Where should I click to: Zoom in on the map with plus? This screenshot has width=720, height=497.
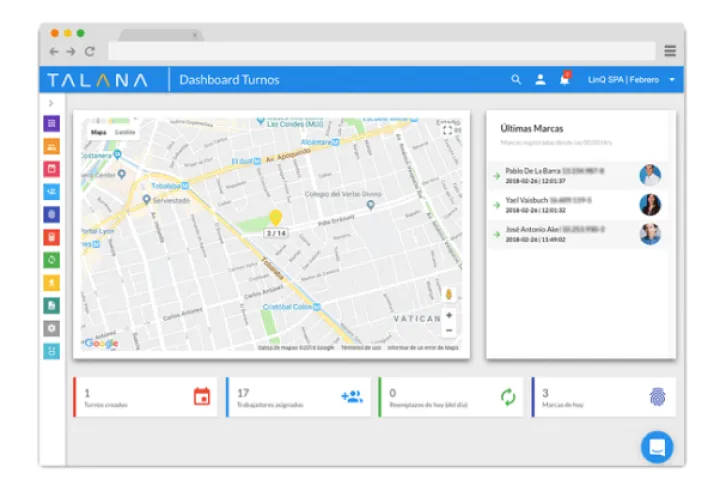tap(449, 315)
